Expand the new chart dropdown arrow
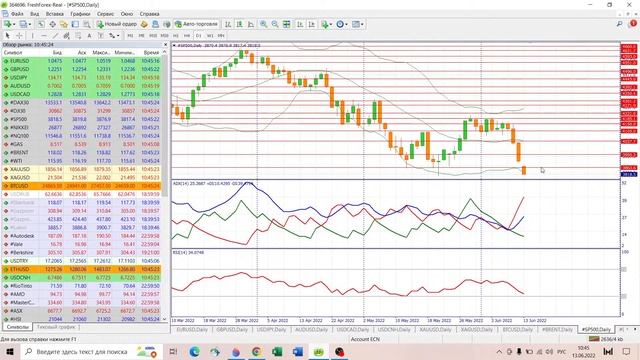640x360 pixels. (x=14, y=24)
